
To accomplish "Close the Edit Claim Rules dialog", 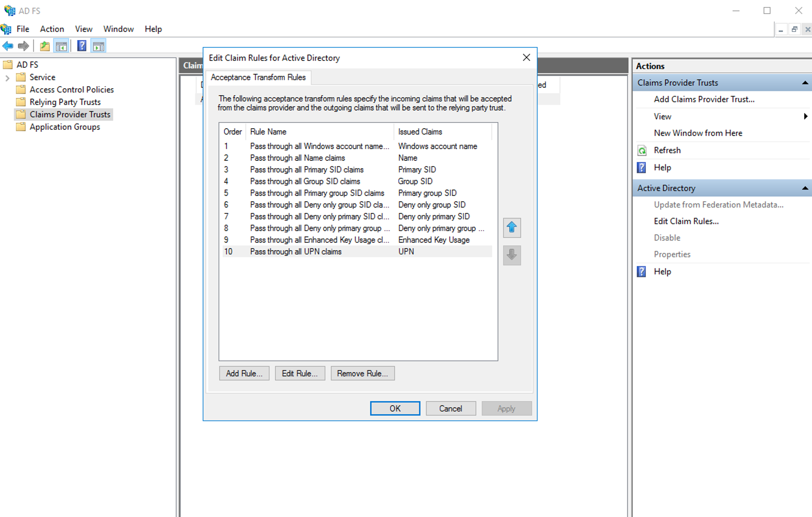I will 526,58.
